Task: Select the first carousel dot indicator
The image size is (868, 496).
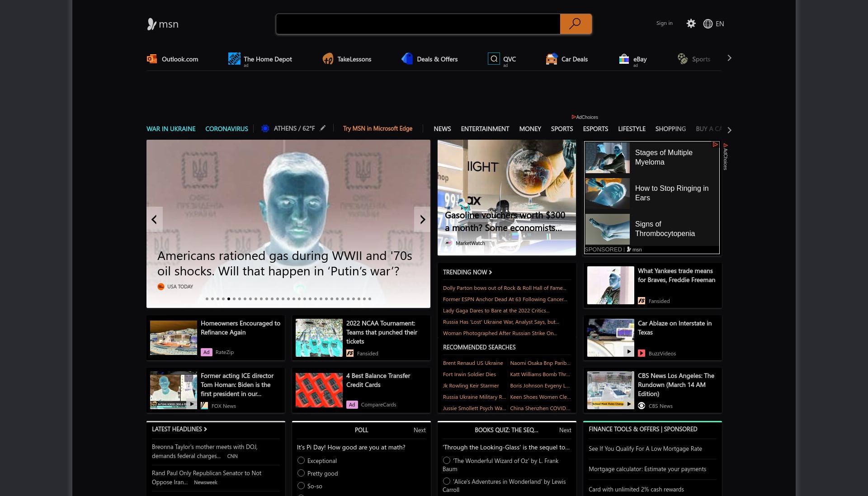Action: [x=207, y=299]
